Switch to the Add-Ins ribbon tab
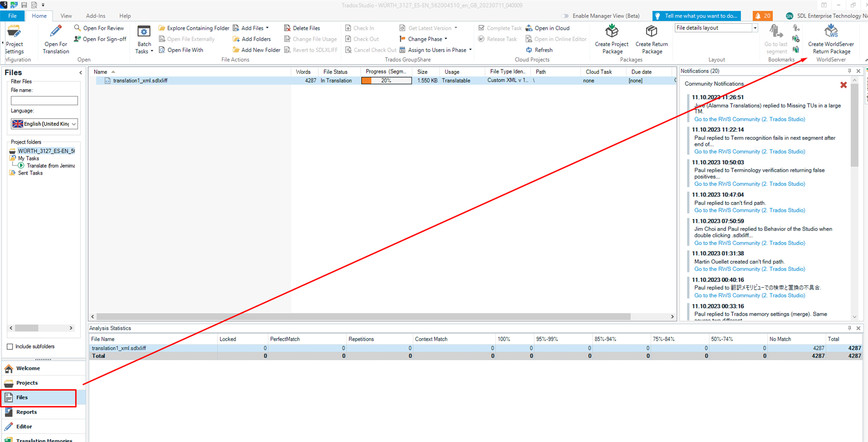 click(x=95, y=16)
